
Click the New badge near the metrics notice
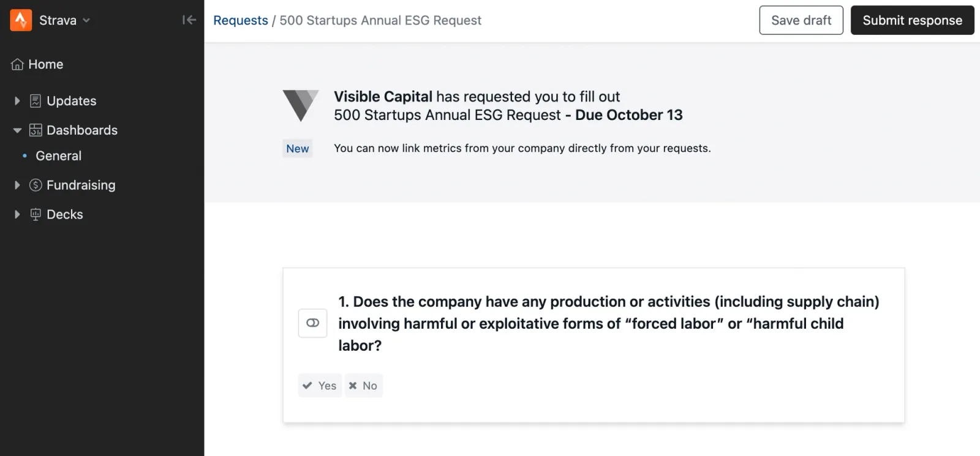tap(297, 148)
